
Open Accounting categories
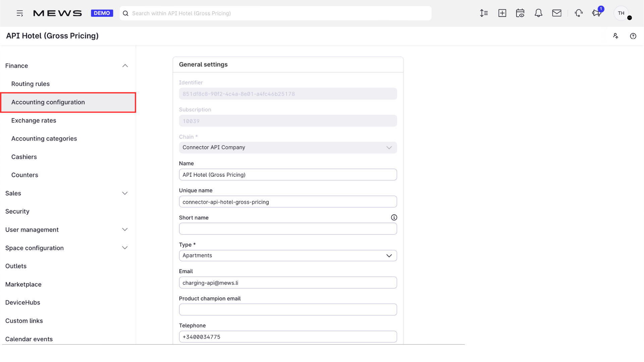coord(44,138)
